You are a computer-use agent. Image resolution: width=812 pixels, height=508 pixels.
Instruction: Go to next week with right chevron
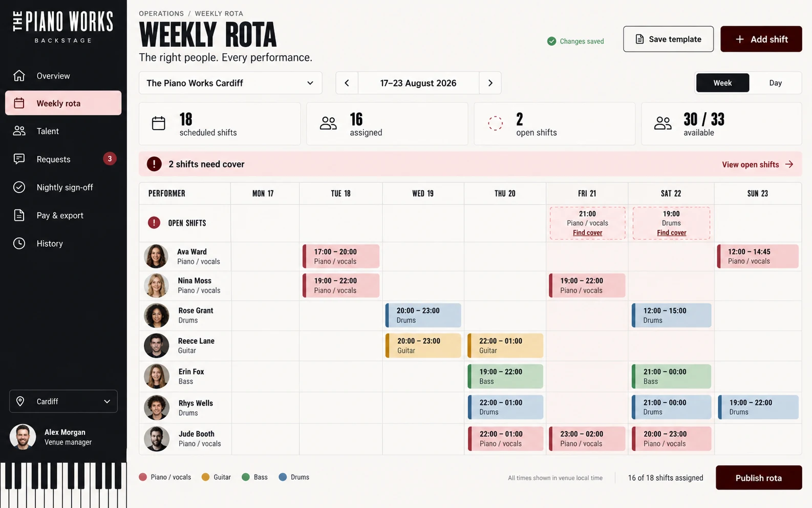click(x=490, y=83)
